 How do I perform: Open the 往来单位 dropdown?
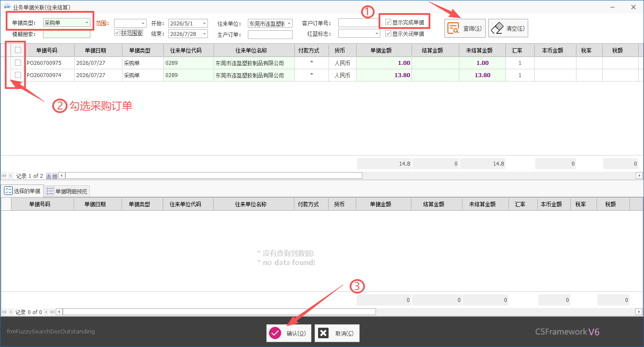(289, 23)
